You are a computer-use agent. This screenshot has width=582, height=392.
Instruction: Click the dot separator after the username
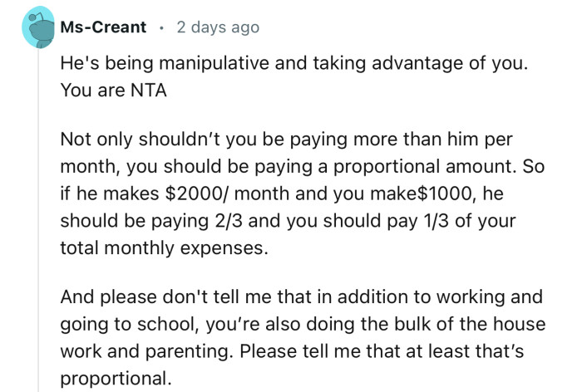tap(161, 27)
